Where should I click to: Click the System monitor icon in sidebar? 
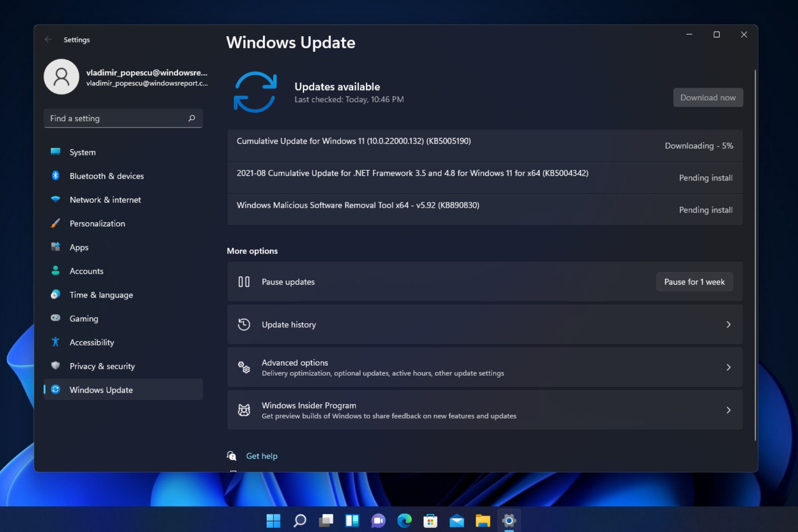coord(55,152)
